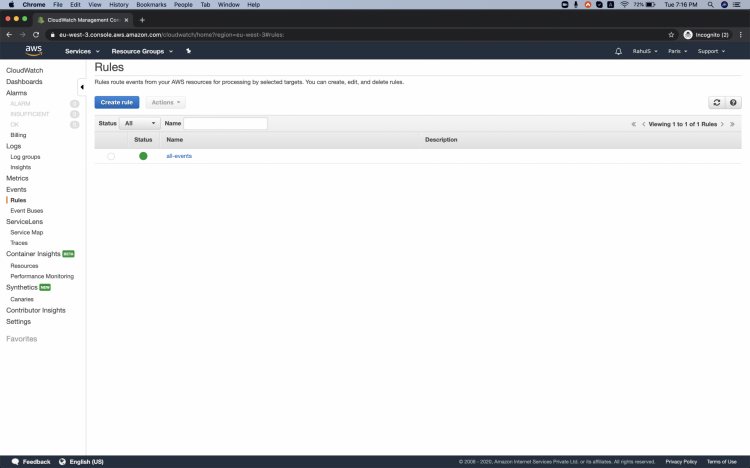Open Chrome's three-dot menu
This screenshot has width=750, height=468.
740,34
